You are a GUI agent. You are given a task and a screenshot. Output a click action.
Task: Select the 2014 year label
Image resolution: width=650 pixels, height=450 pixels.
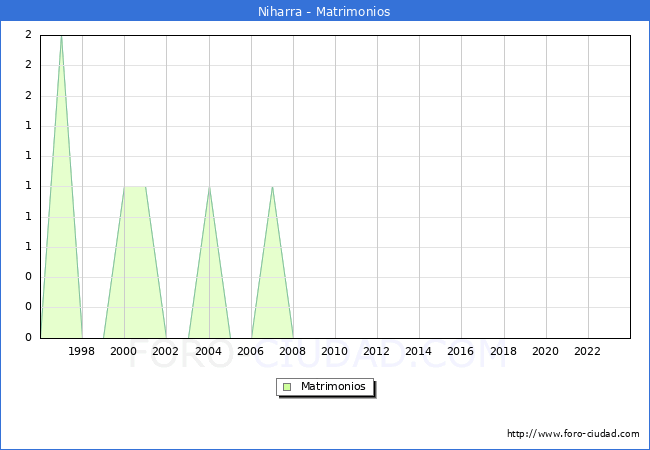point(419,351)
